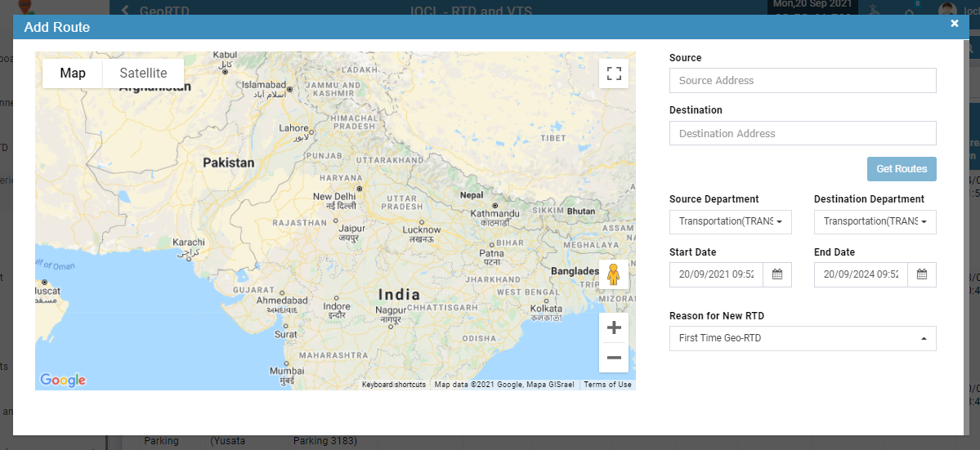Click the India country label on map
Screen dimensions: 980x450
click(400, 294)
